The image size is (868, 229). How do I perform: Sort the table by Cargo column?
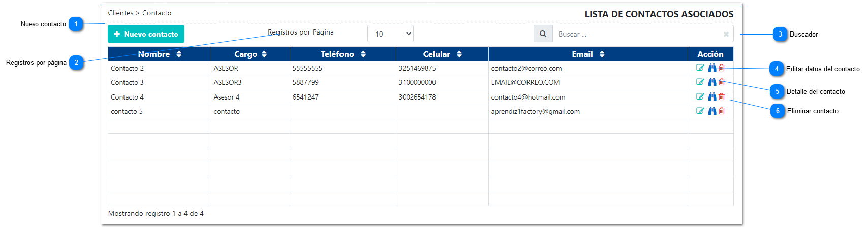tap(250, 54)
